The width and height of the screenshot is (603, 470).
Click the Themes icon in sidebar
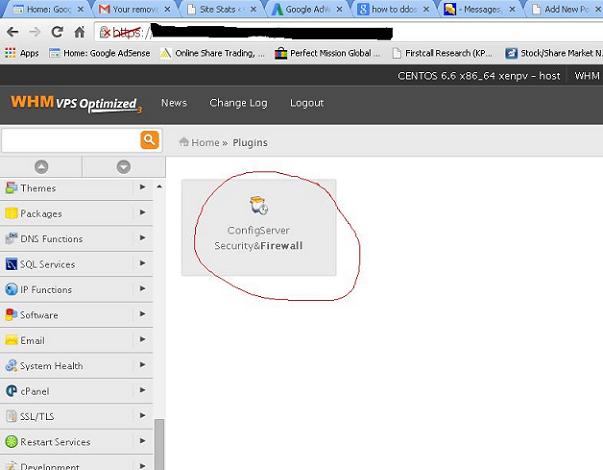11,188
